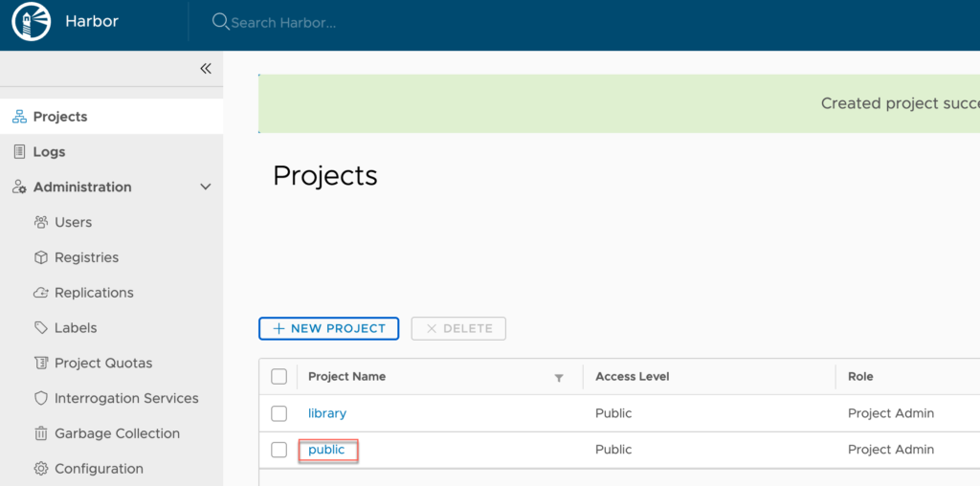Open the public project link

pos(326,450)
